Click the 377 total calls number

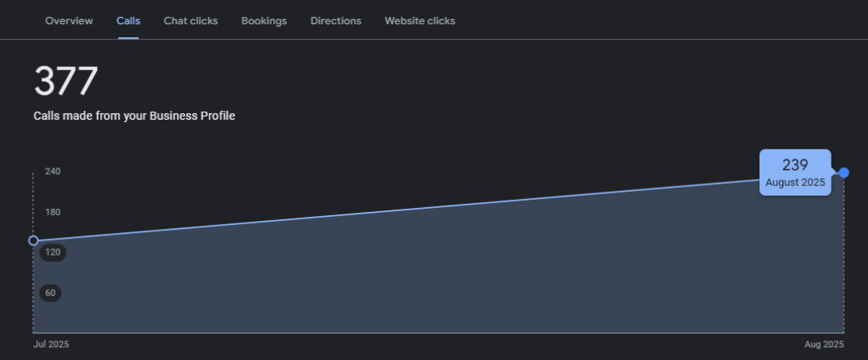(x=66, y=82)
